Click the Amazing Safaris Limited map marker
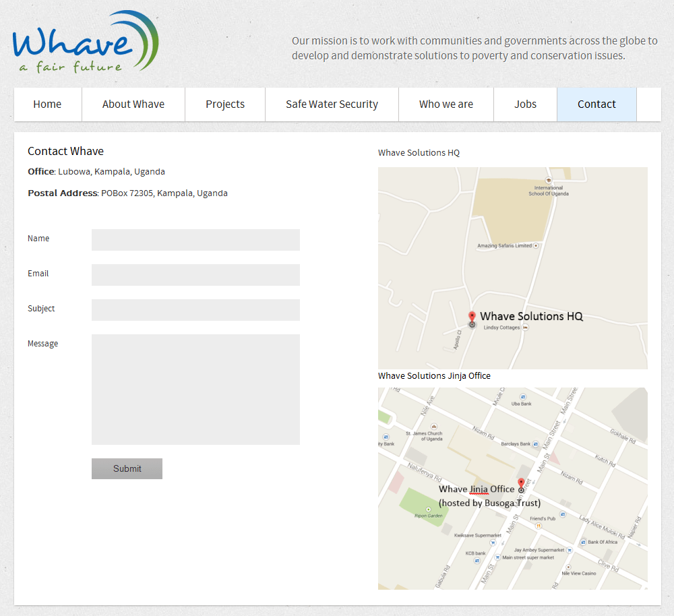Screen dimensions: 674x616 pos(536,246)
